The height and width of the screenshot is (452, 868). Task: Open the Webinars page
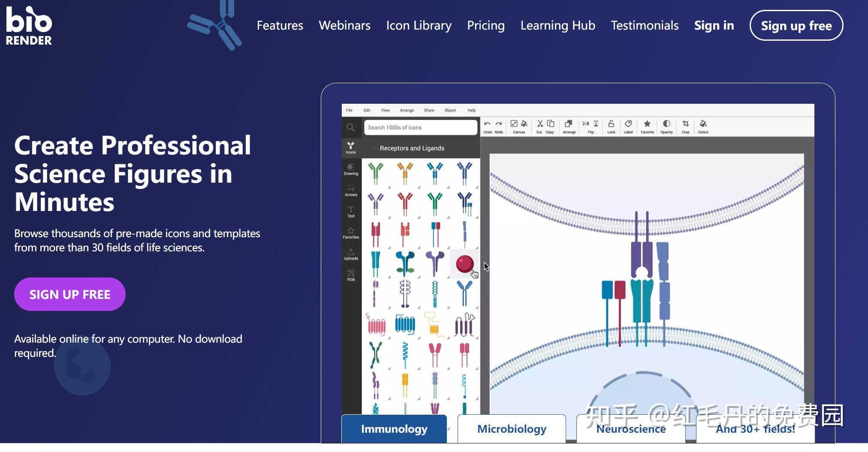coord(344,25)
